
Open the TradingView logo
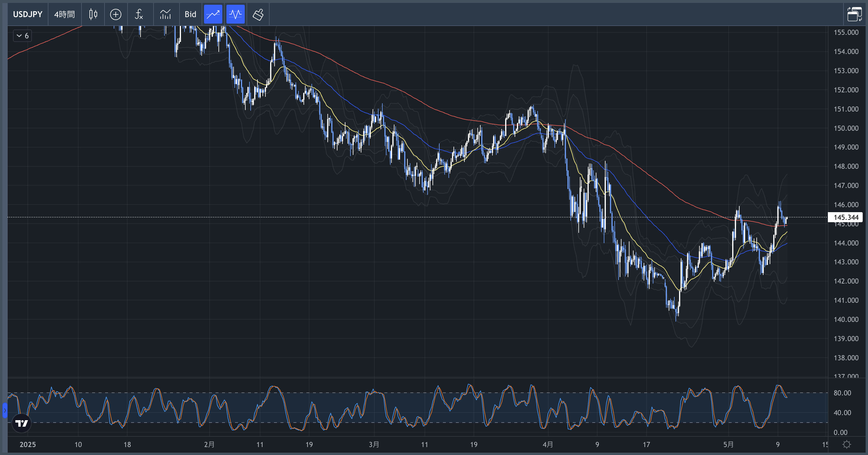pos(22,423)
